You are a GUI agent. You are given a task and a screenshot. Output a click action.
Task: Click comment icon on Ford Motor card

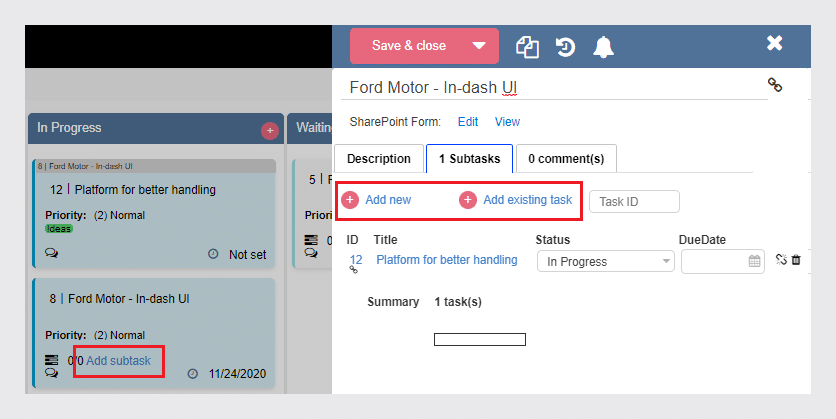click(x=51, y=373)
